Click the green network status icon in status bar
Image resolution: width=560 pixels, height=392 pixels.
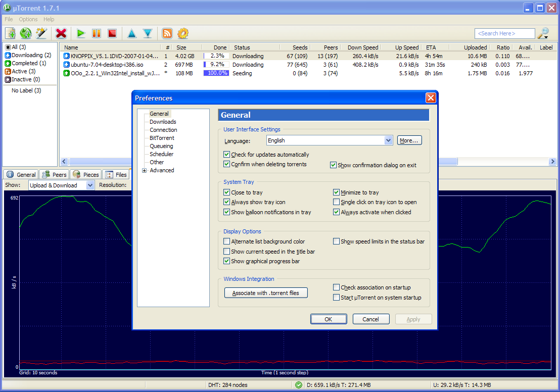coord(299,385)
